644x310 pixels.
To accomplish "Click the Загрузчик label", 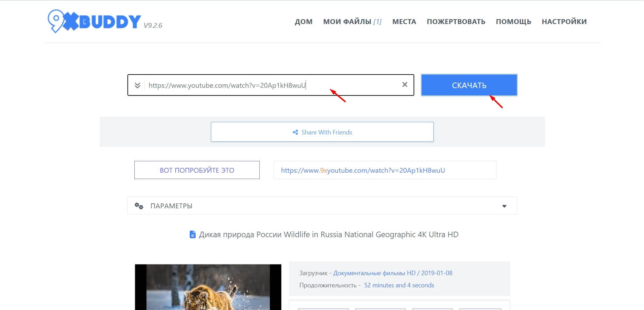I will coord(313,273).
